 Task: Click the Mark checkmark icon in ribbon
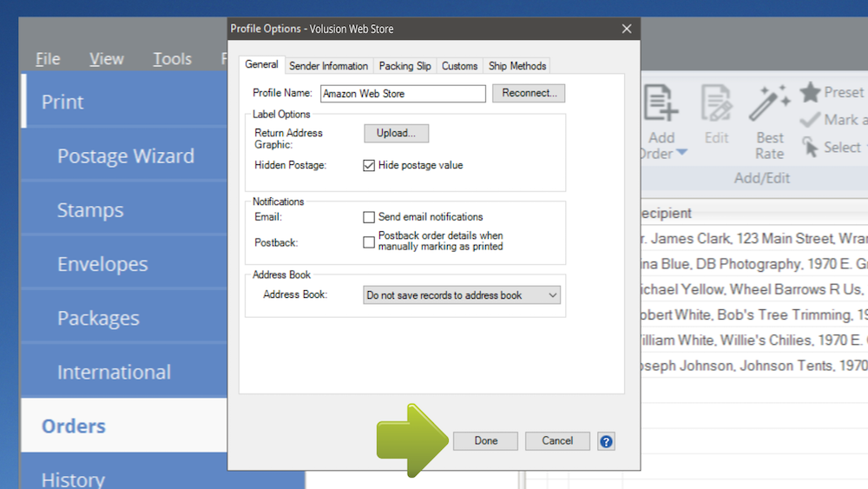[810, 120]
